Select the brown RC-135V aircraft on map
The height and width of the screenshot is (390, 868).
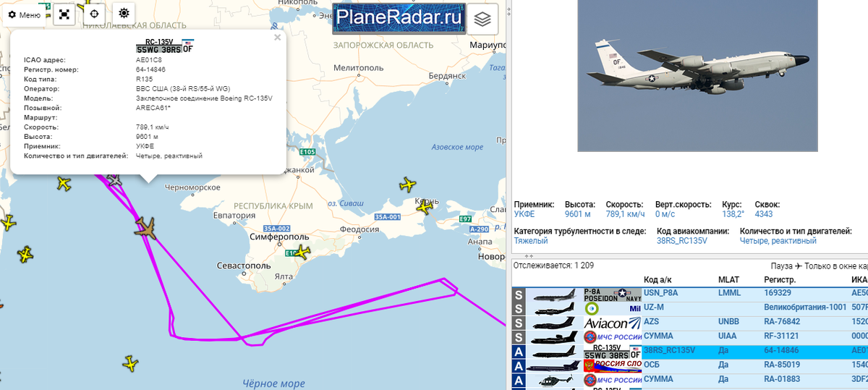coord(146,228)
